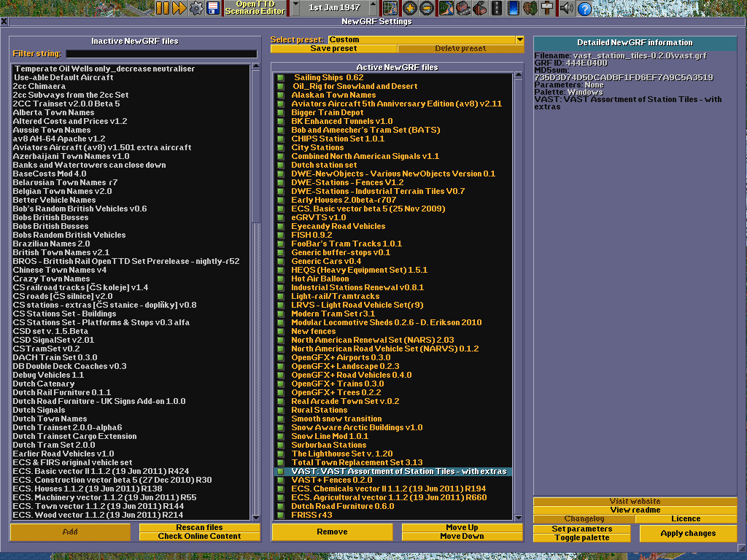The height and width of the screenshot is (560, 747).
Task: Select inactive file 'Chinese Town Names v4'
Action: pyautogui.click(x=131, y=270)
